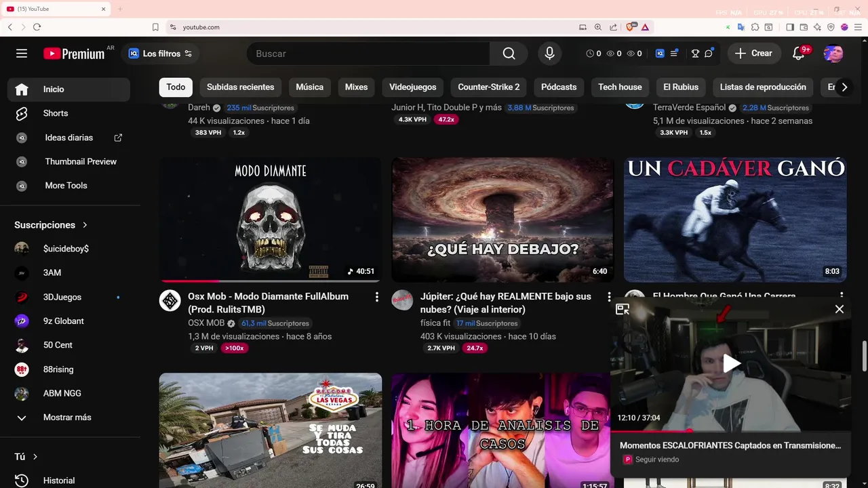The width and height of the screenshot is (868, 488).
Task: Expand Mostrar más subscriptions
Action: point(68,418)
